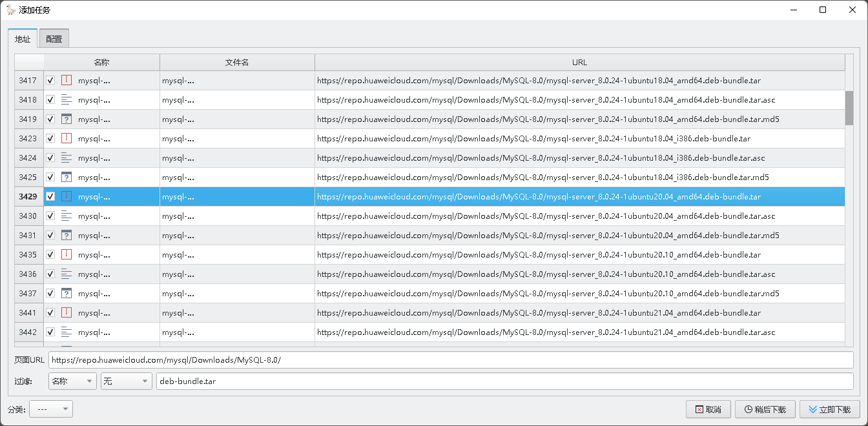Click text file icon in row 3418
868x426 pixels.
(x=67, y=100)
